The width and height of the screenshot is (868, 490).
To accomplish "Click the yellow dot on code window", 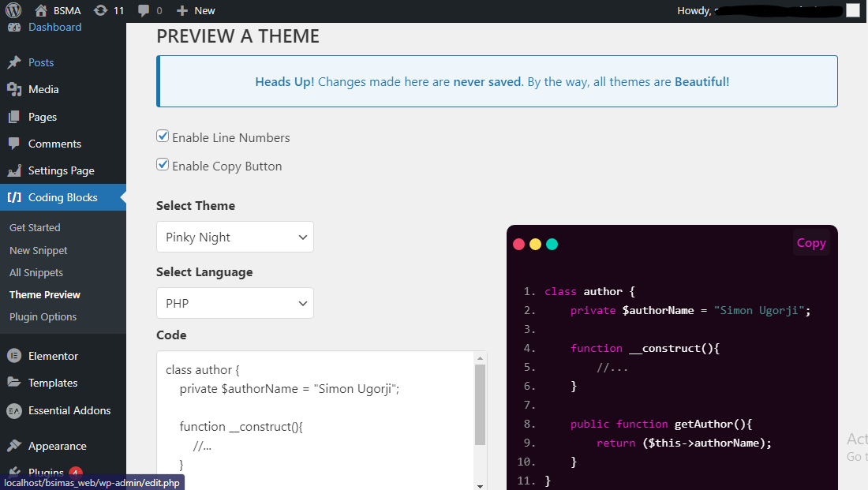I will point(535,244).
